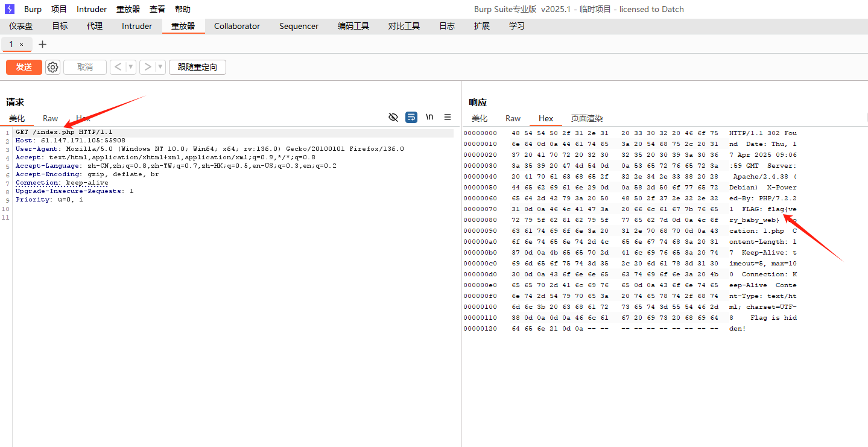868x447 pixels.
Task: Switch to 日志 logger tab
Action: point(447,26)
